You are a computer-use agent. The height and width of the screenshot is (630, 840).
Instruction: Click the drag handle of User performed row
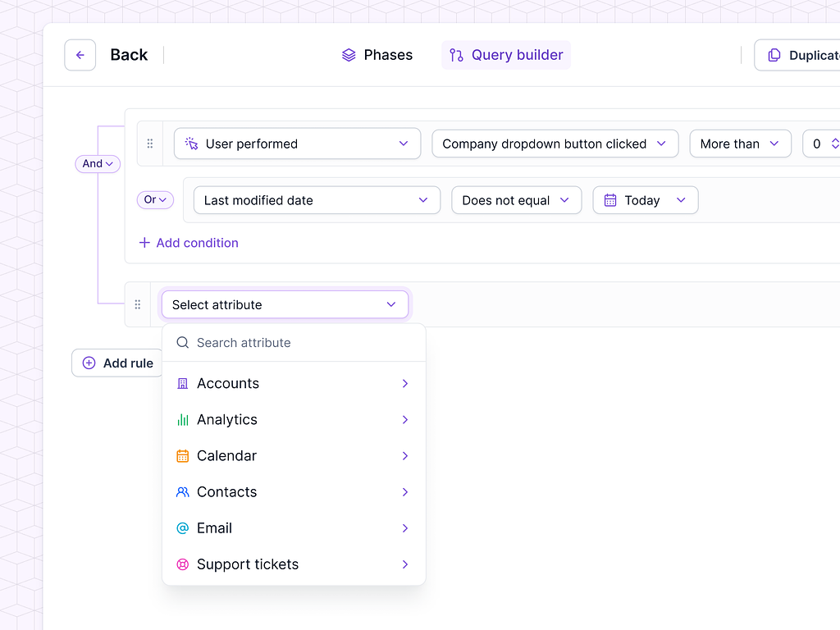[150, 144]
